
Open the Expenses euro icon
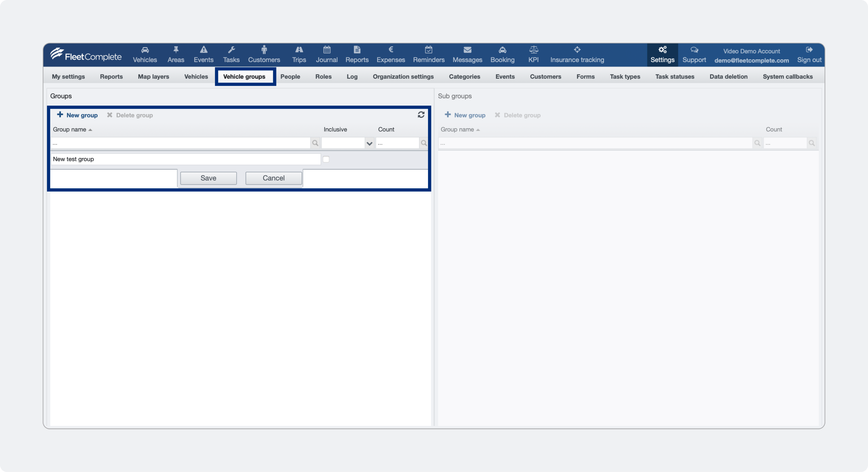(x=391, y=50)
